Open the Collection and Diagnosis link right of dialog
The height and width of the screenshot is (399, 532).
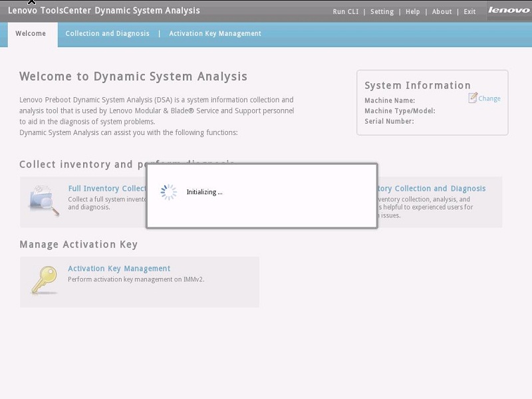[432, 189]
